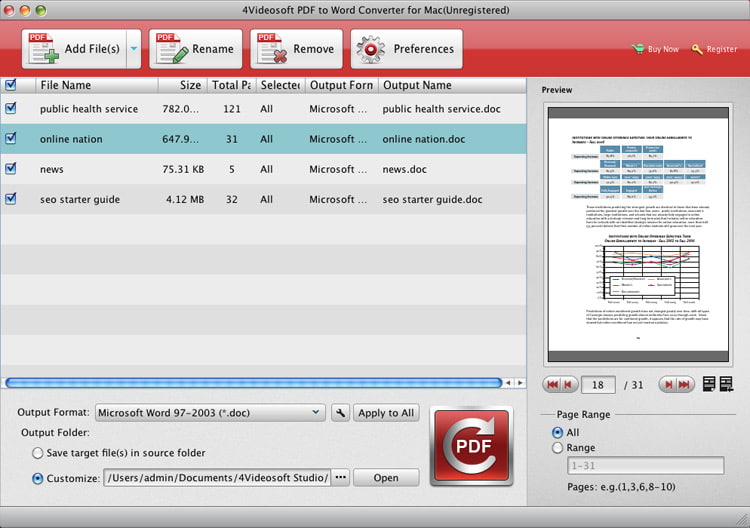Jump to first page in preview
The height and width of the screenshot is (528, 750).
pos(551,384)
